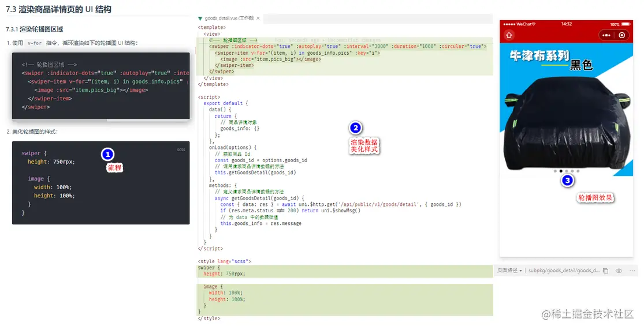Click 'height: 750rpx;' in the dark code block
This screenshot has height=330, width=644.
coord(51,162)
